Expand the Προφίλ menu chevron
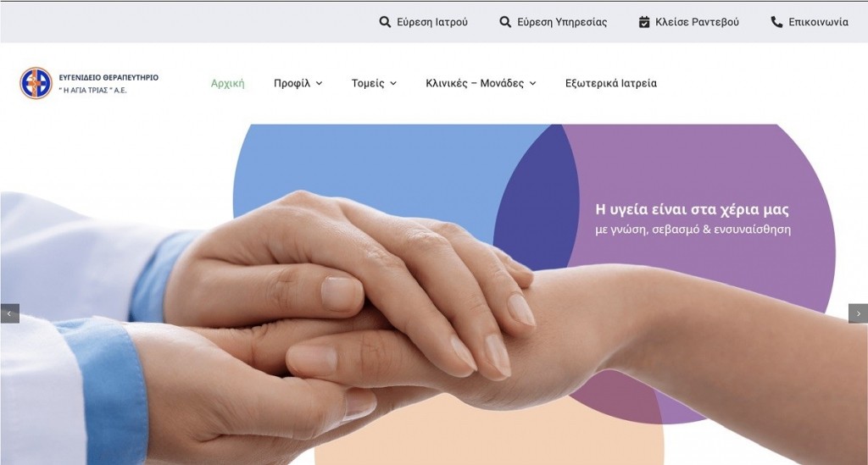Image resolution: width=868 pixels, height=465 pixels. pos(319,84)
